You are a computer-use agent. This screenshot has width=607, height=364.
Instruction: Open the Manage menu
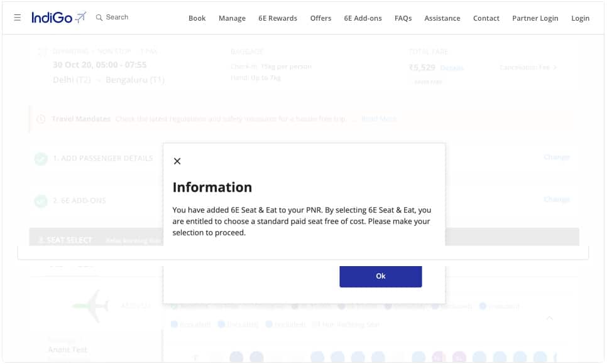tap(232, 18)
